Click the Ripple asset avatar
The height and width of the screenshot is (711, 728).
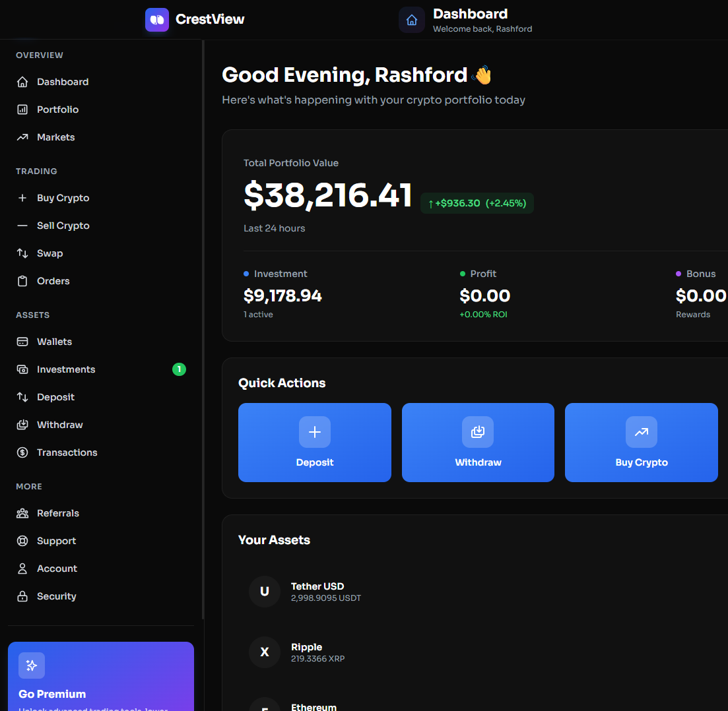click(x=265, y=652)
